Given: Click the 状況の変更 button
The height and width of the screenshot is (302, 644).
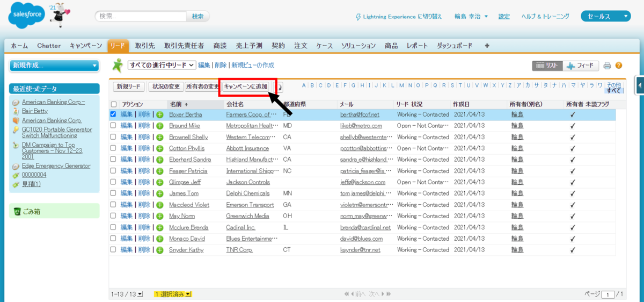Looking at the screenshot, I should [165, 87].
